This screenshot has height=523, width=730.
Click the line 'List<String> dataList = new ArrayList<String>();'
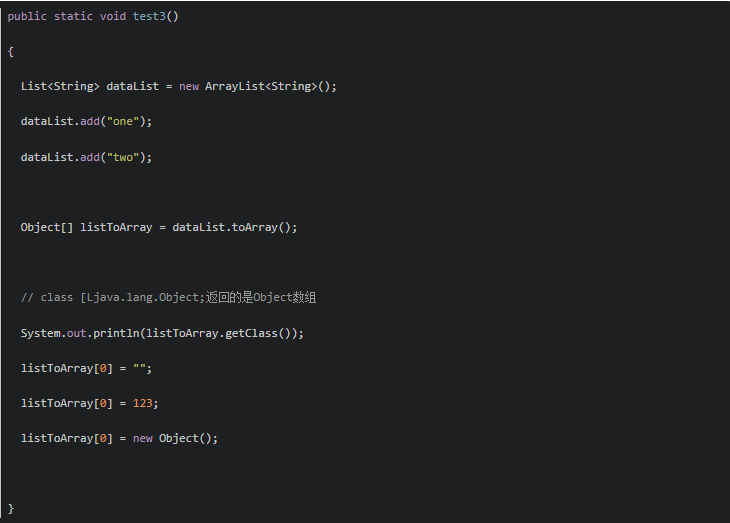tap(178, 87)
